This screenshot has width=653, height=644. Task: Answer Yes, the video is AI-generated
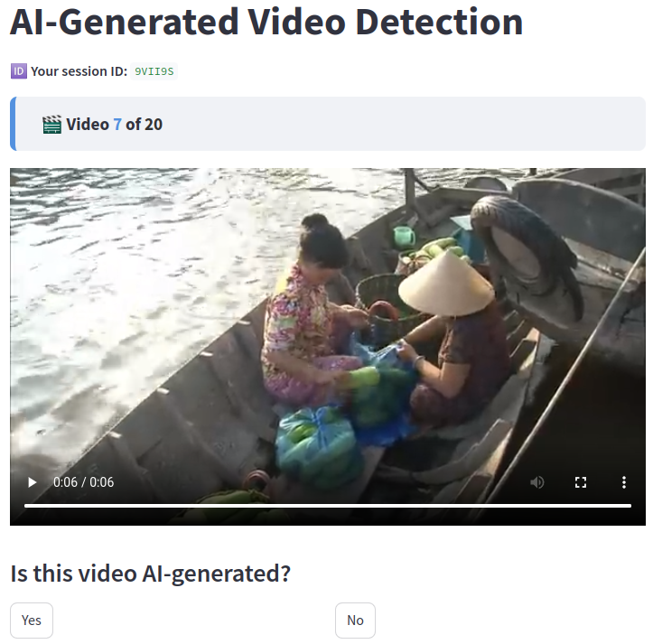(x=32, y=621)
